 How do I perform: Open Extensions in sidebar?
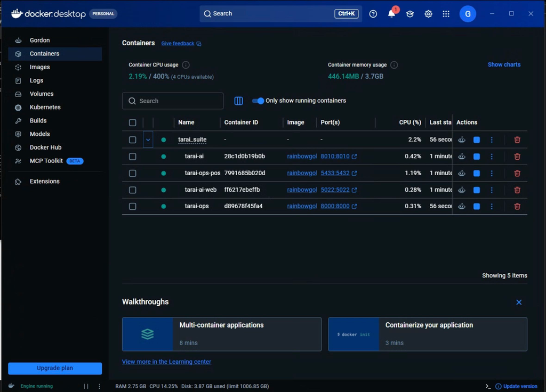[55, 182]
